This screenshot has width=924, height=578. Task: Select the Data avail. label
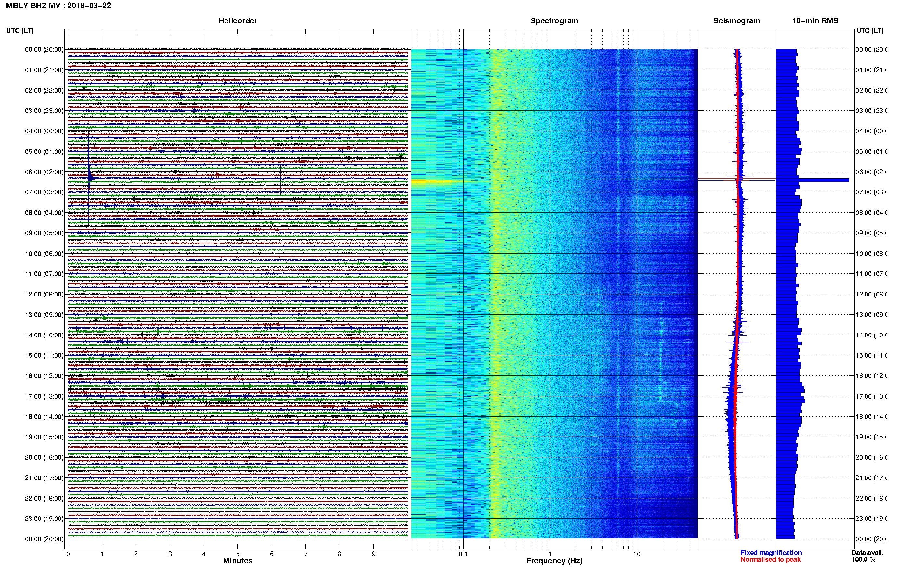click(x=867, y=553)
